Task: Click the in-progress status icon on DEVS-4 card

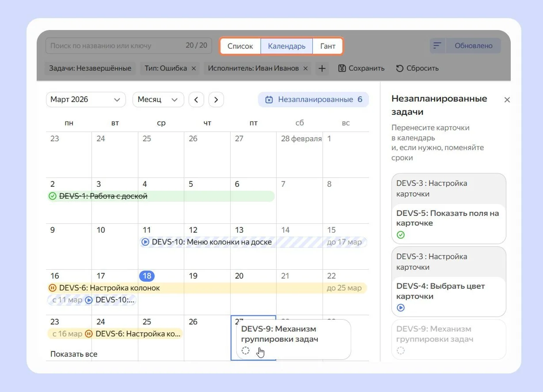Action: (x=401, y=308)
